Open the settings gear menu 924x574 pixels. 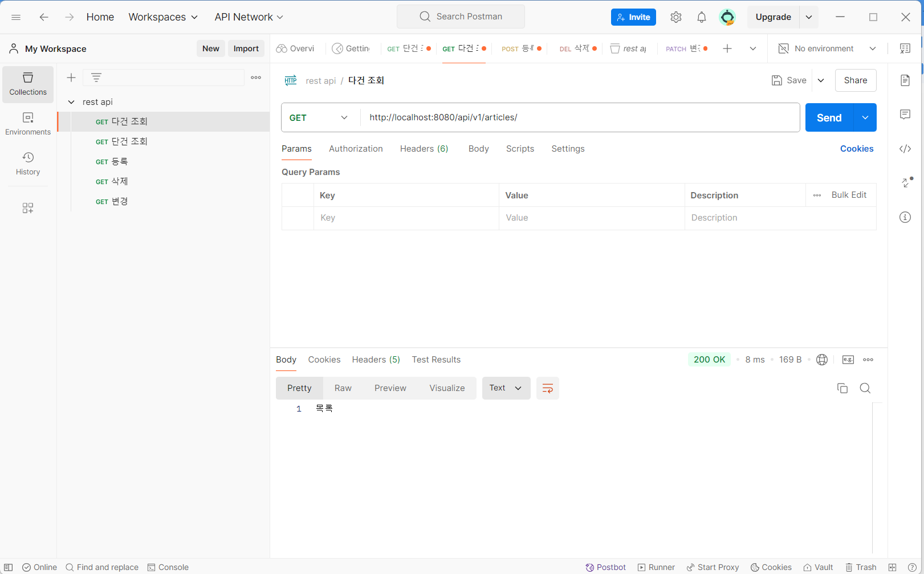pos(676,17)
